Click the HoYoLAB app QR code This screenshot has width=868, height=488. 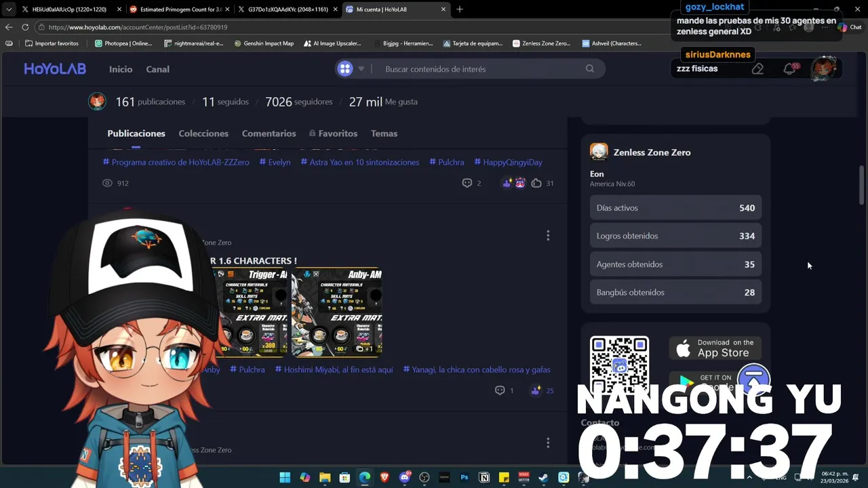tap(619, 366)
